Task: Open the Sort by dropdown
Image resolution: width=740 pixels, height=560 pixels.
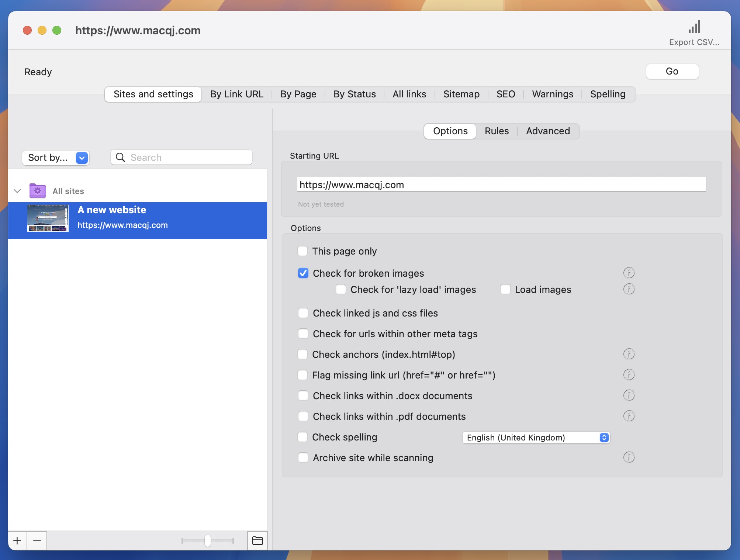Action: 55,158
